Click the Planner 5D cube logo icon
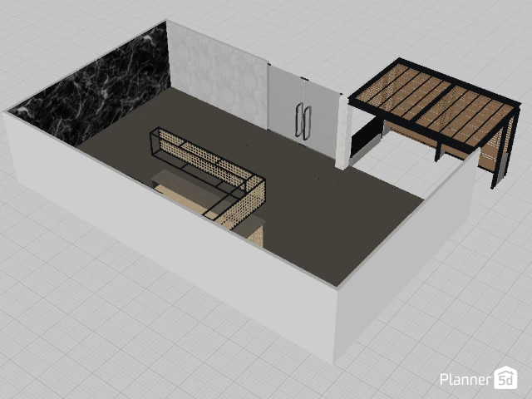532x399 pixels. [x=505, y=378]
